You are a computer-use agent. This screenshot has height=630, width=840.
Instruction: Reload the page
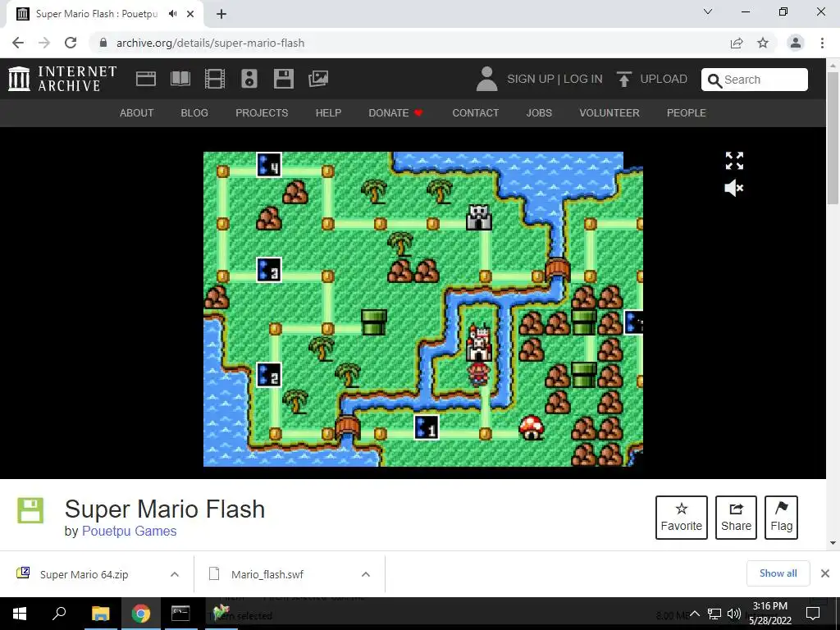click(71, 43)
